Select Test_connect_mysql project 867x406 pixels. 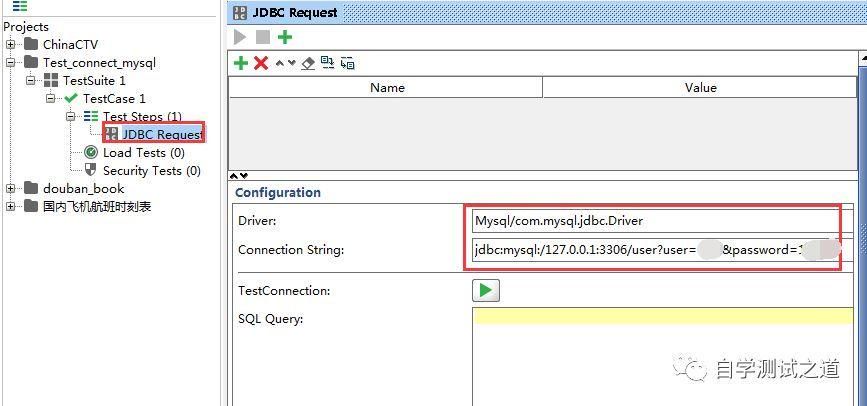tap(100, 63)
